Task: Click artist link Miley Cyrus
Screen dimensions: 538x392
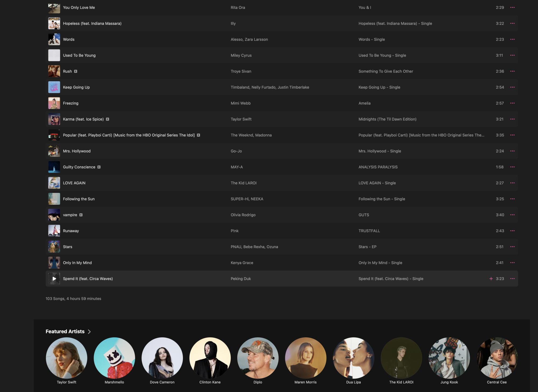Action: 241,55
